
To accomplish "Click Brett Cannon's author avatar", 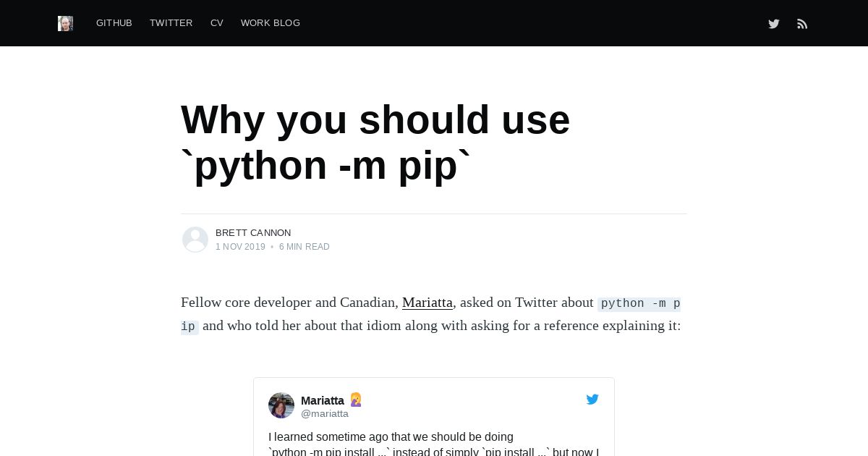I will pos(195,240).
